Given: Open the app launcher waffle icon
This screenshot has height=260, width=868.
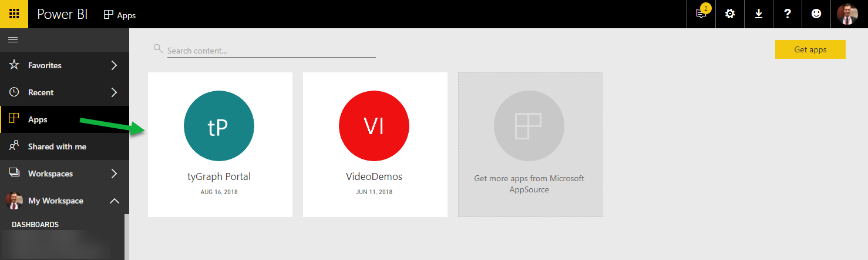Looking at the screenshot, I should tap(14, 14).
